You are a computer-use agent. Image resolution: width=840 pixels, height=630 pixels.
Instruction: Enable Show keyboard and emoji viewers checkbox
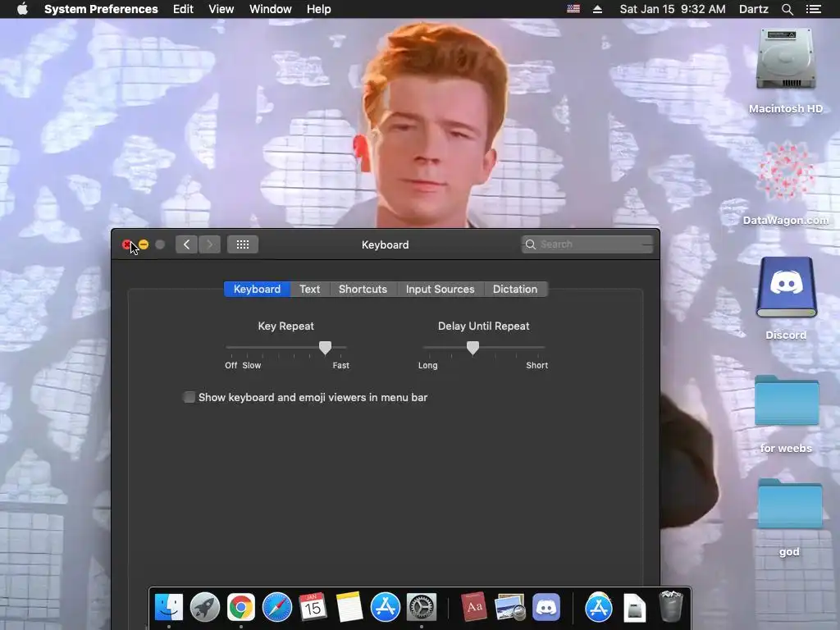189,397
